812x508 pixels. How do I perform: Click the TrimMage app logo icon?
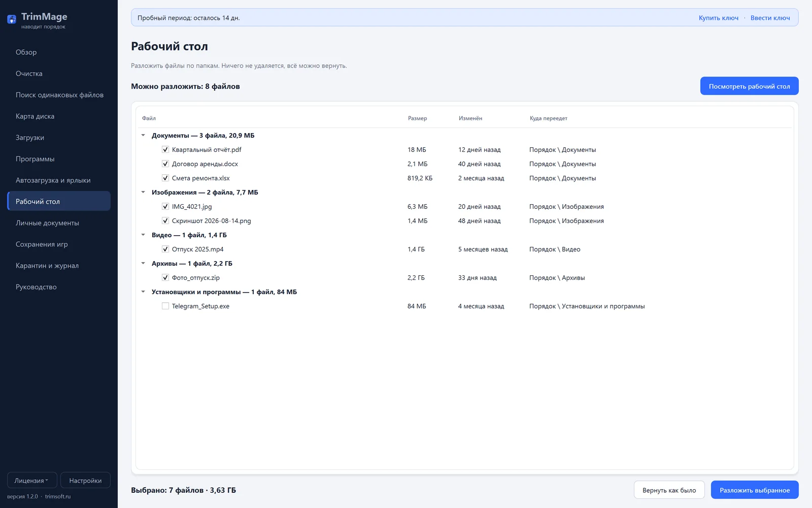12,20
